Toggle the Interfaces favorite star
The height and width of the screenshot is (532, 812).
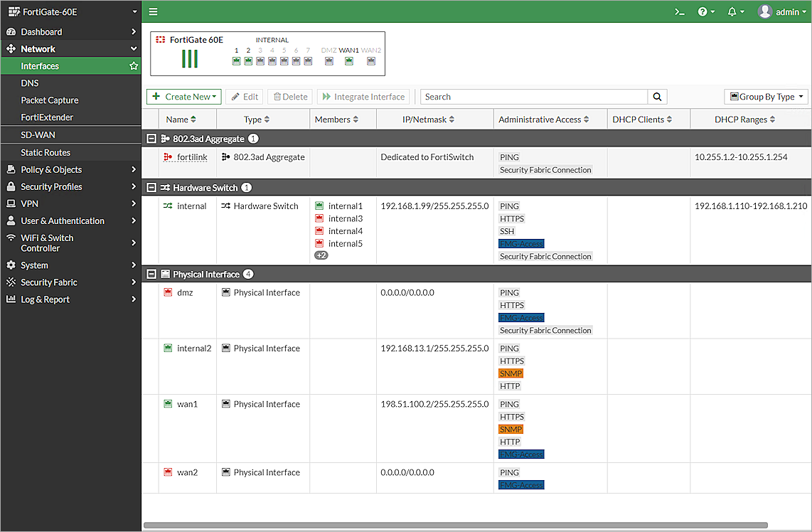click(133, 66)
